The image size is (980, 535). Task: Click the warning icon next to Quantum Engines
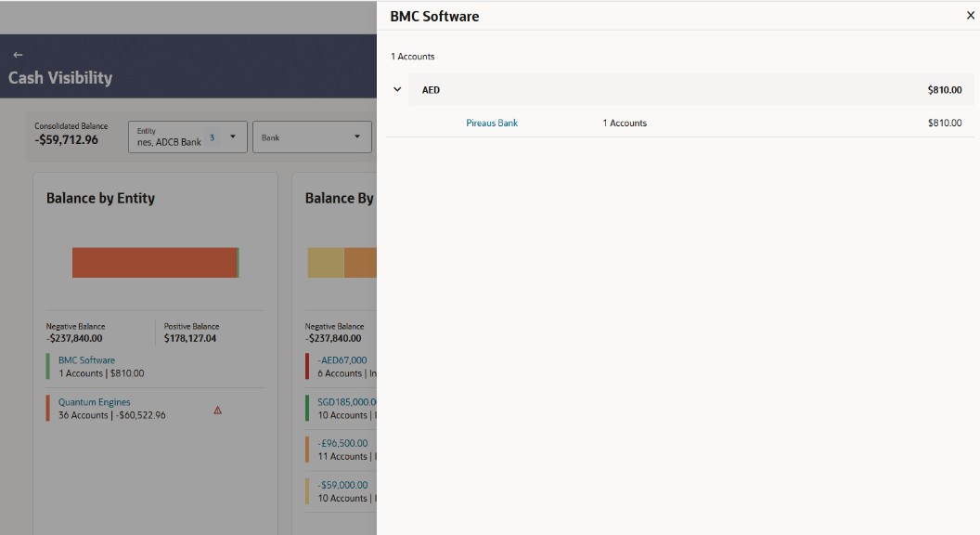point(217,411)
